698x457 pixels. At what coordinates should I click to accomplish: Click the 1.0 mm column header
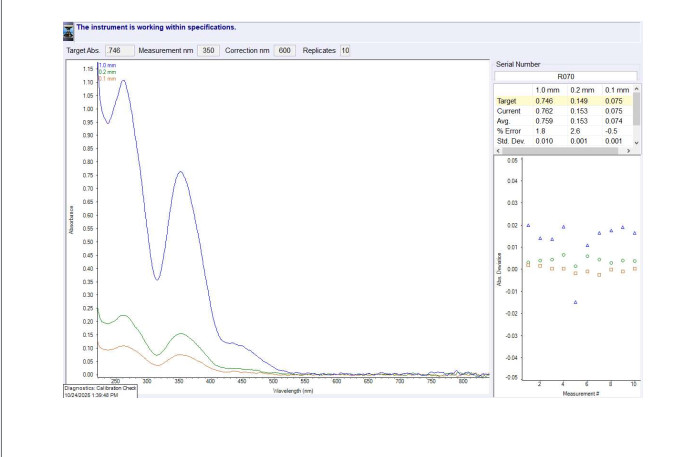pos(547,90)
